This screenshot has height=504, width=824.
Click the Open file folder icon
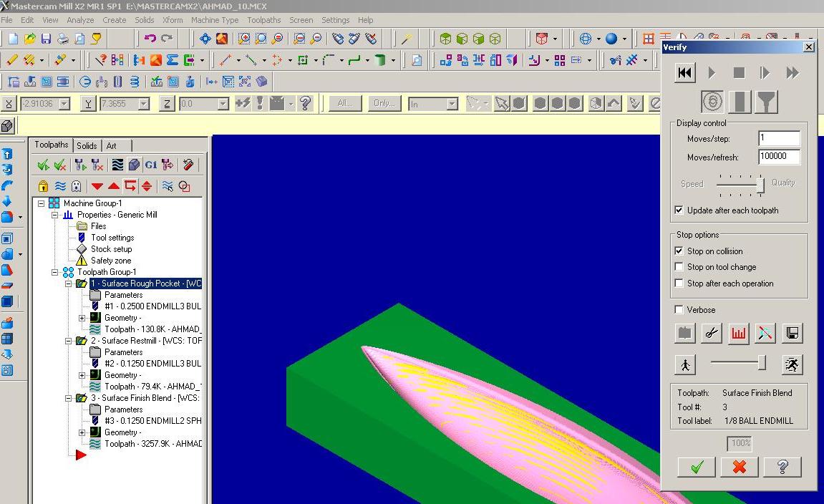click(x=30, y=39)
